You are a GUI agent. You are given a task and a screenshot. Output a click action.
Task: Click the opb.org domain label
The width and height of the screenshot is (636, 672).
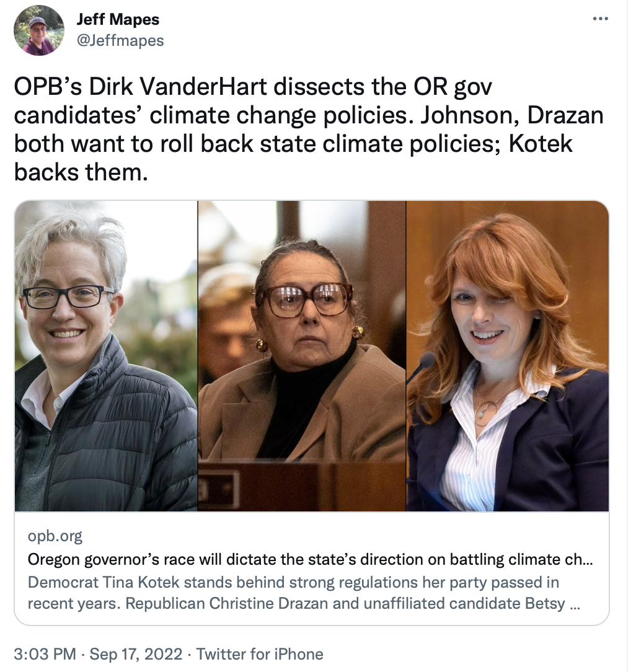pos(55,536)
